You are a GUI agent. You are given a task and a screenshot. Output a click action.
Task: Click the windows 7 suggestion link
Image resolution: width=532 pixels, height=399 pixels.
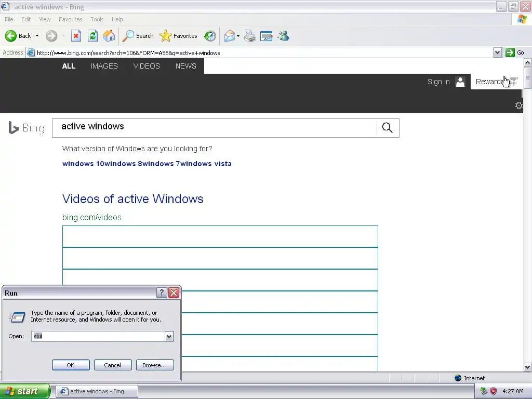[x=161, y=164]
